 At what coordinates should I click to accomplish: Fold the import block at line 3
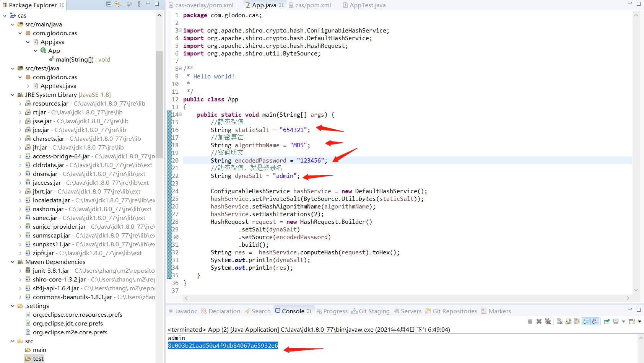(181, 30)
